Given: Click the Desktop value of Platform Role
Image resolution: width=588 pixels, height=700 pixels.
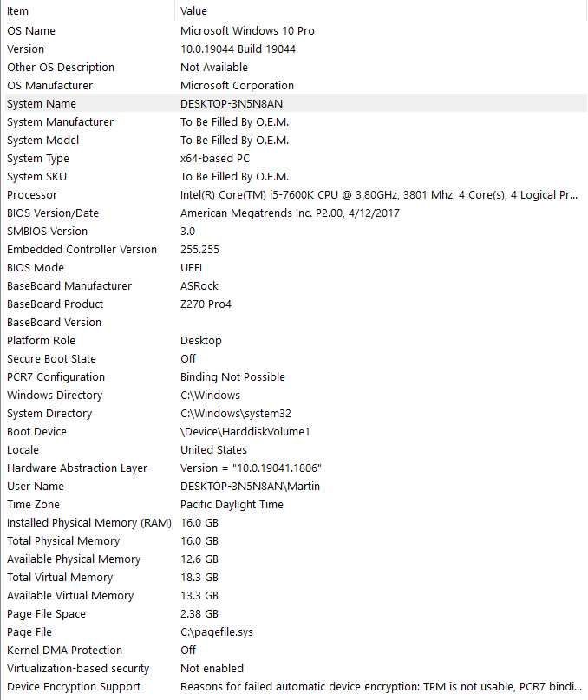Looking at the screenshot, I should 201,341.
